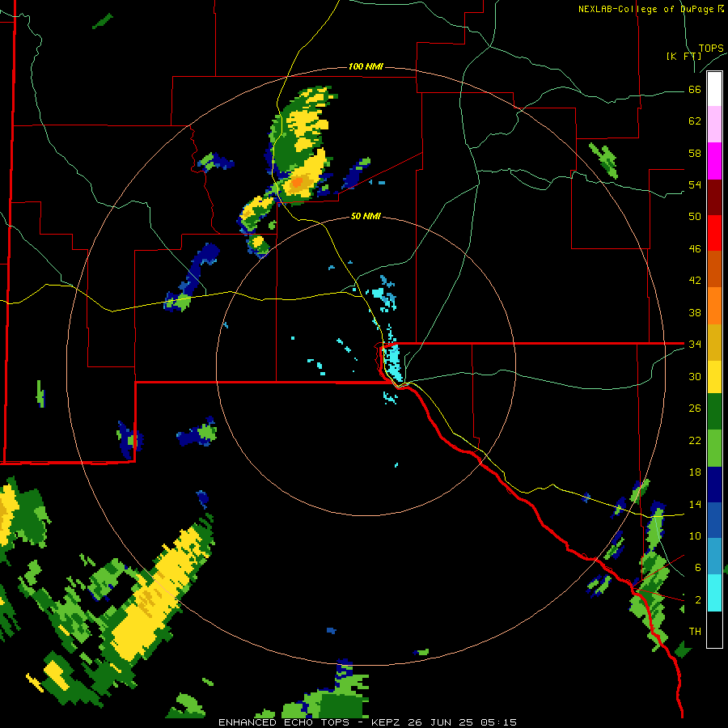This screenshot has width=728, height=728.
Task: Pick the medium blue legend swatch
Action: [x=714, y=520]
